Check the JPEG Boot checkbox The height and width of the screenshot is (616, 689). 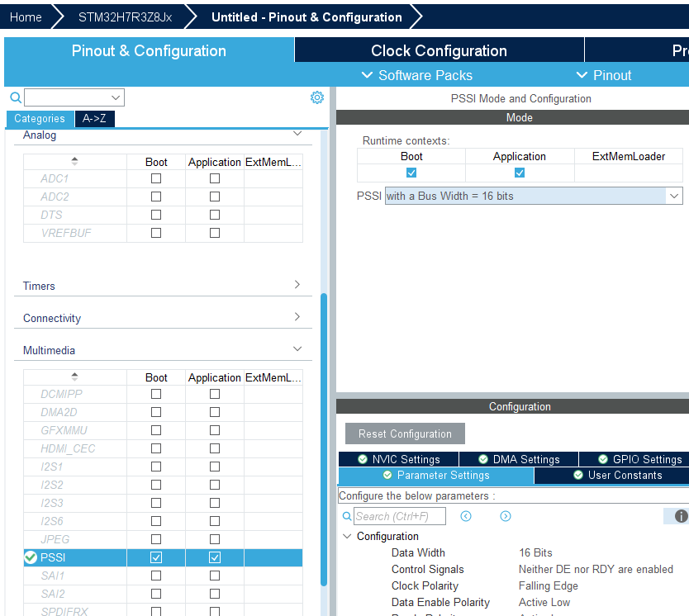click(155, 539)
